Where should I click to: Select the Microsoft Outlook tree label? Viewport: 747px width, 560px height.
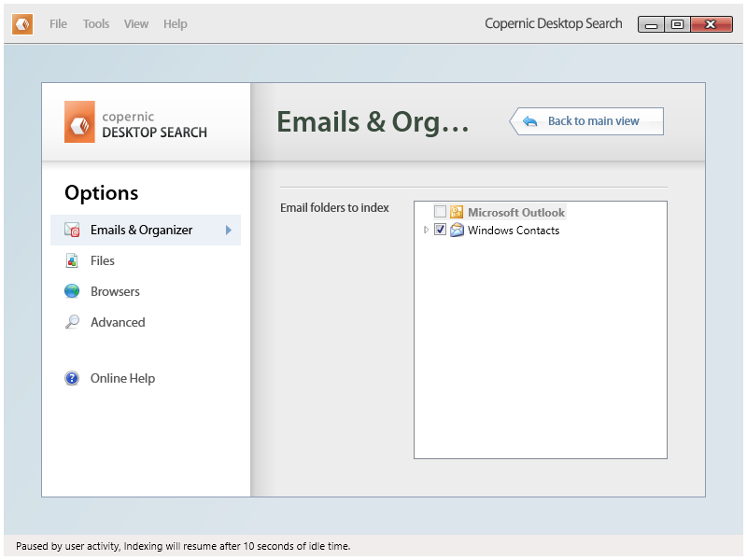pos(516,213)
